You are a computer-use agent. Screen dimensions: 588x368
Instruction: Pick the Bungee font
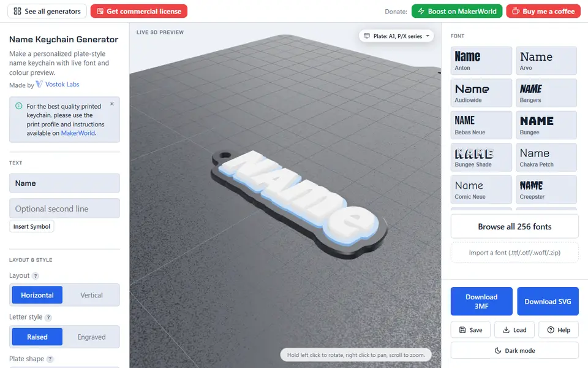pos(546,125)
